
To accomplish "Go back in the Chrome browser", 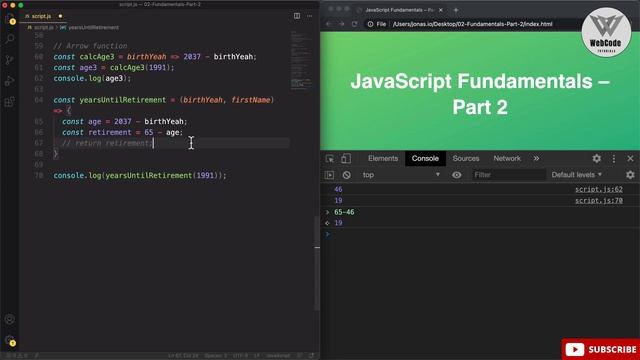I will pyautogui.click(x=329, y=24).
